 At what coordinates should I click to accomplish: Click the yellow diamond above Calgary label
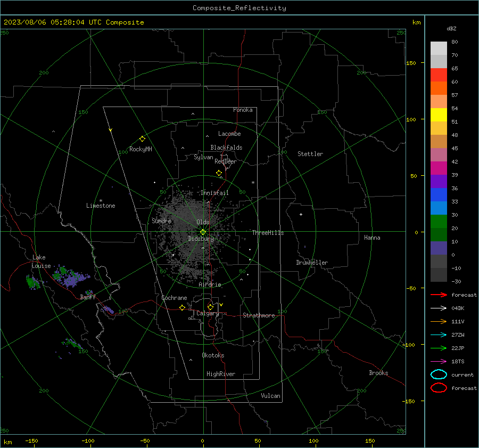210,307
